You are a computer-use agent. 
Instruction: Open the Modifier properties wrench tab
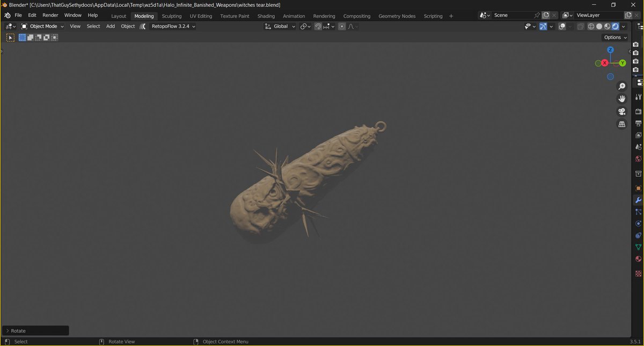tap(638, 200)
